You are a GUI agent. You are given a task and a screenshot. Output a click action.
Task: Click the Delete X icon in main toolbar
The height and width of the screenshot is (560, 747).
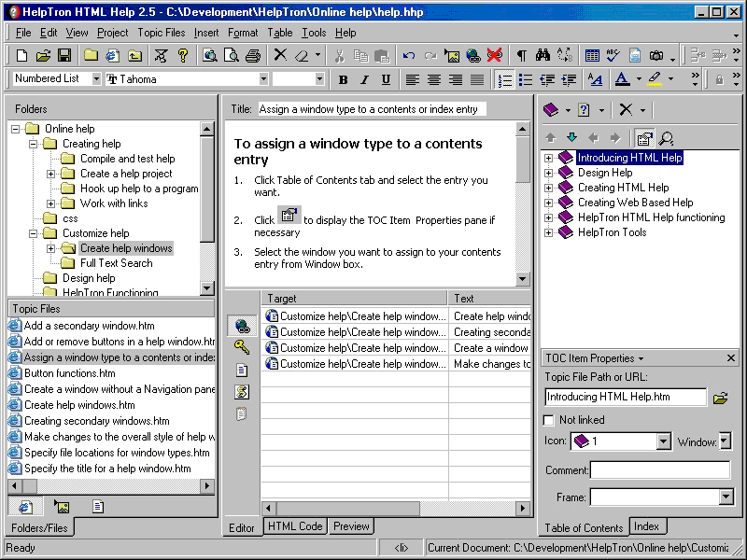point(280,56)
